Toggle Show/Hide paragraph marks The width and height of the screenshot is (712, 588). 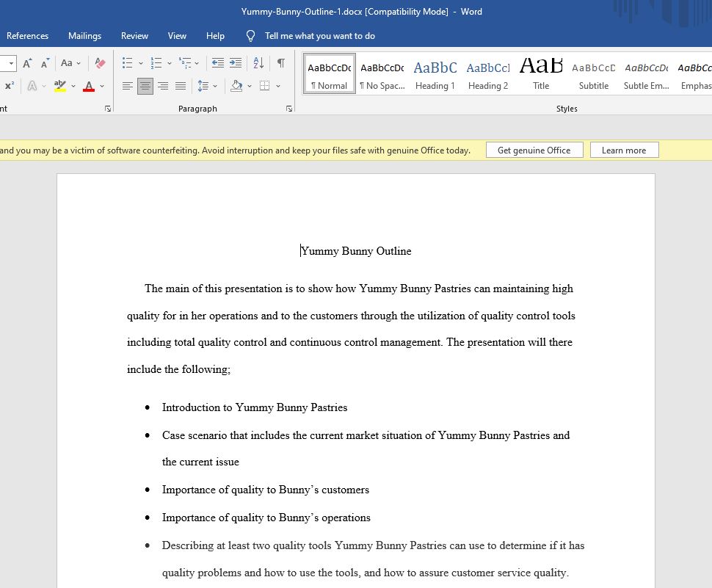[x=281, y=63]
